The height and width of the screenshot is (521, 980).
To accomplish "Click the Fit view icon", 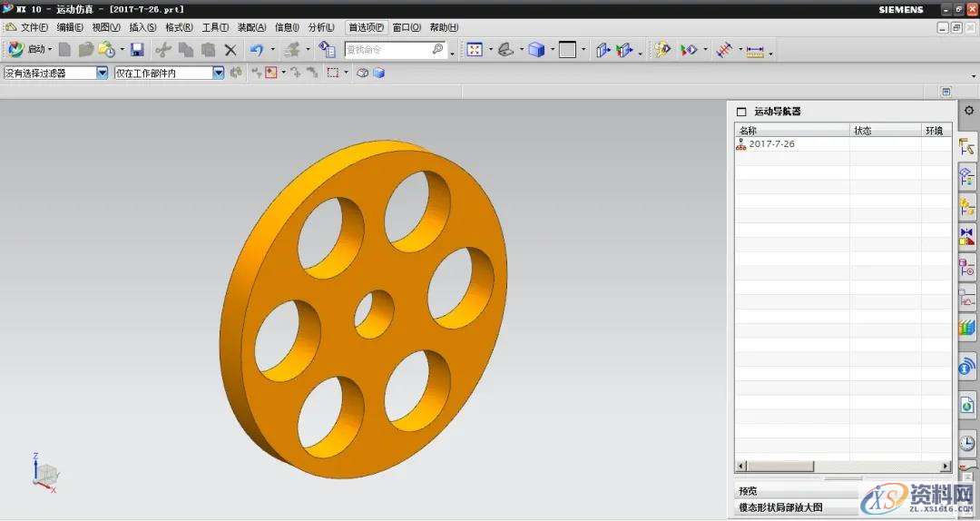I will point(475,50).
